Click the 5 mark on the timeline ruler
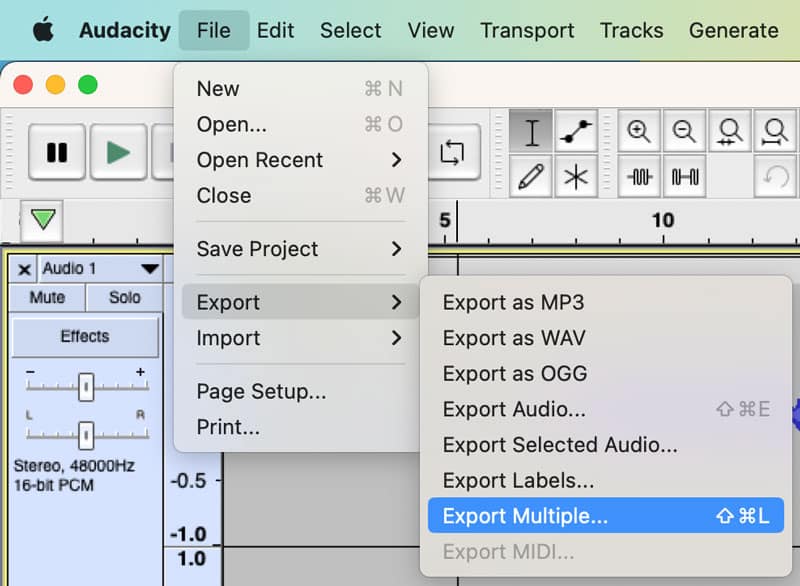Viewport: 800px width, 586px height. (x=445, y=220)
